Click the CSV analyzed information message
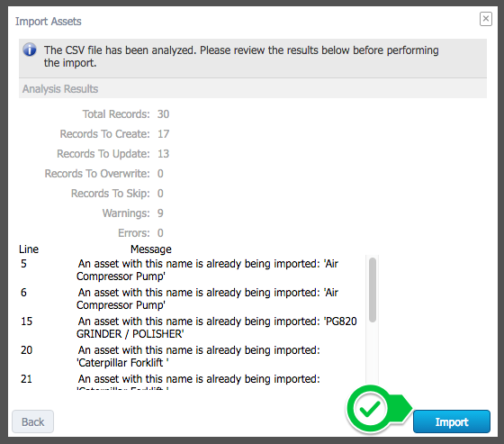Image resolution: width=504 pixels, height=444 pixels. tap(241, 57)
